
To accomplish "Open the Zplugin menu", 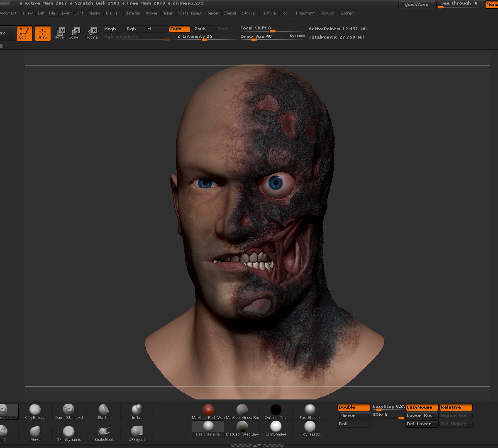I will tap(328, 13).
